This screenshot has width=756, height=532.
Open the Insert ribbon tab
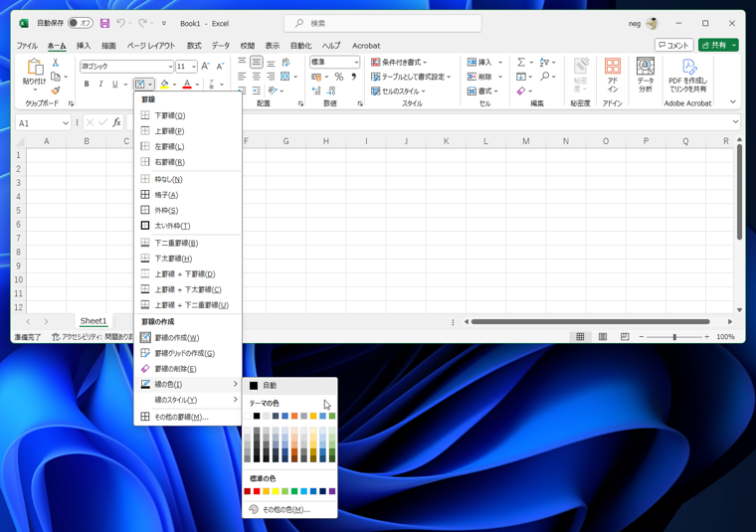click(x=84, y=46)
